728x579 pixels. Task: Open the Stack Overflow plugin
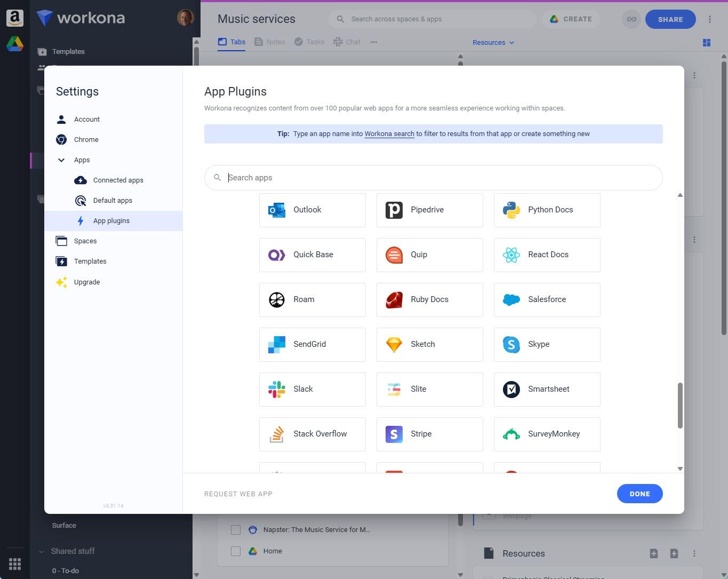click(312, 434)
